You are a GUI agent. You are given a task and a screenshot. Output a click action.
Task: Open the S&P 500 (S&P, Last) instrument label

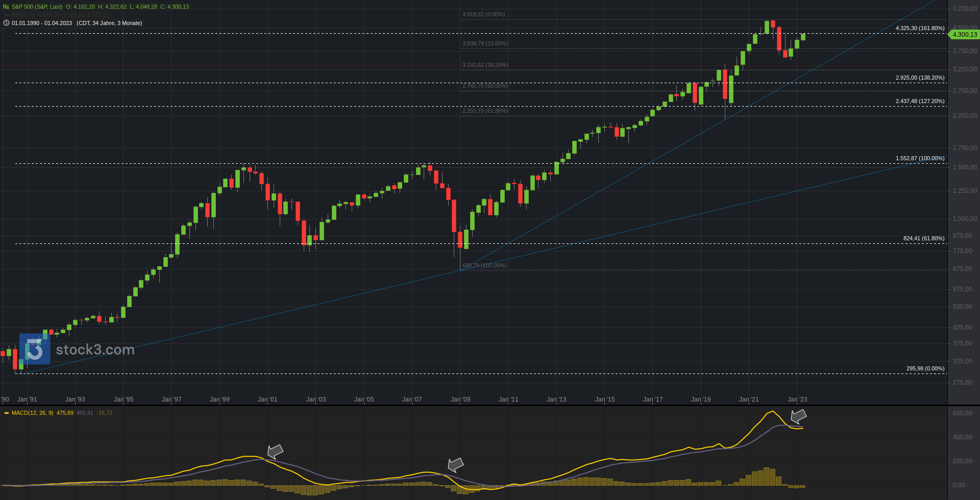[37, 7]
